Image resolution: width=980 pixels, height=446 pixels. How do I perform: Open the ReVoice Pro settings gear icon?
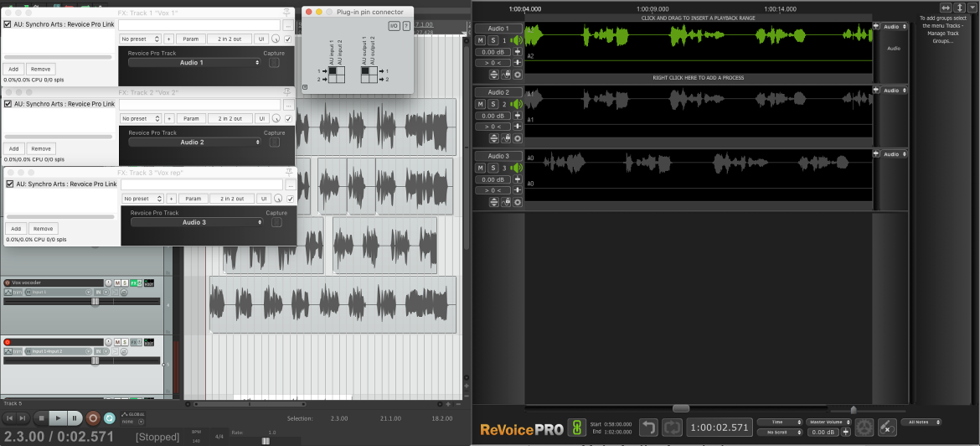864,428
